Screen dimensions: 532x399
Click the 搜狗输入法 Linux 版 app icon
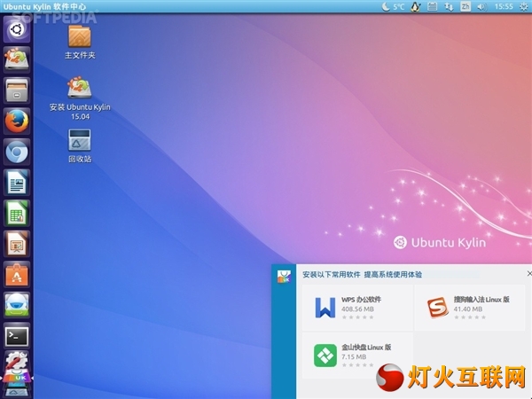tap(437, 308)
